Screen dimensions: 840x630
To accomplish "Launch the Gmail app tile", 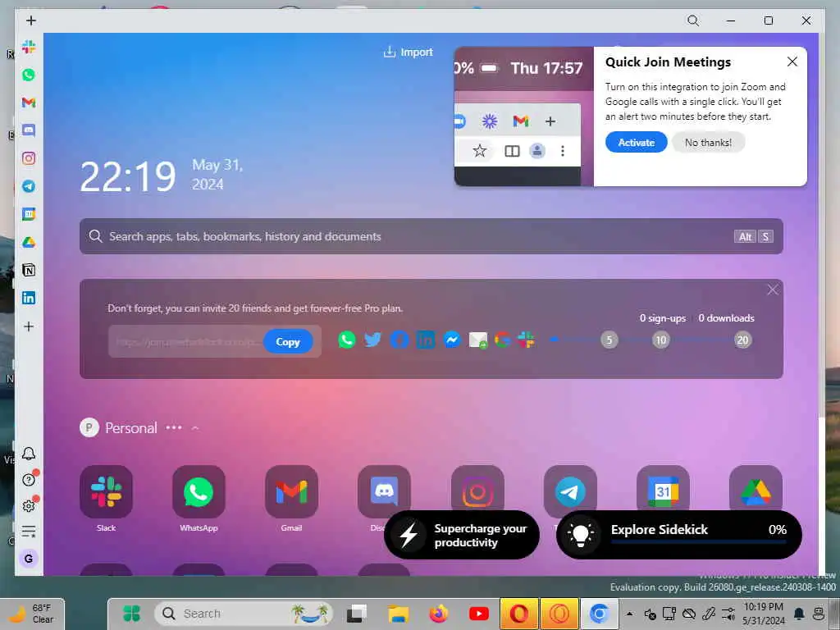I will pos(291,491).
